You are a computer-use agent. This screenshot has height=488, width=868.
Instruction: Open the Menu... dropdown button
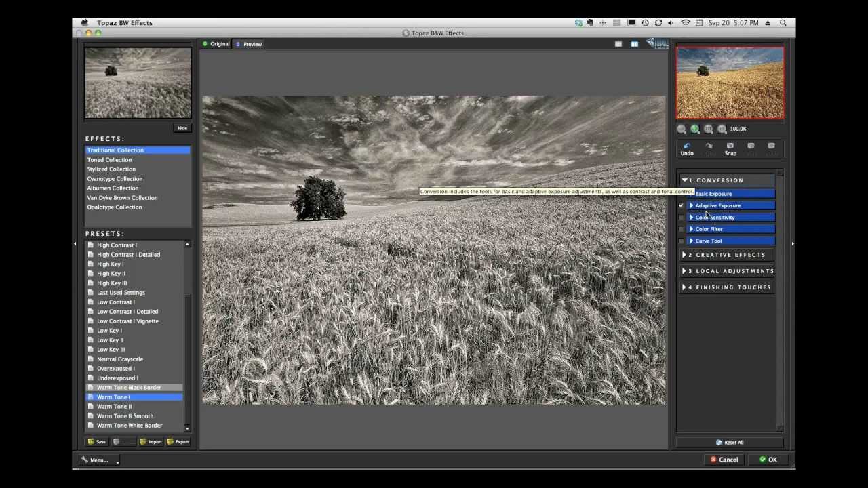coord(99,460)
